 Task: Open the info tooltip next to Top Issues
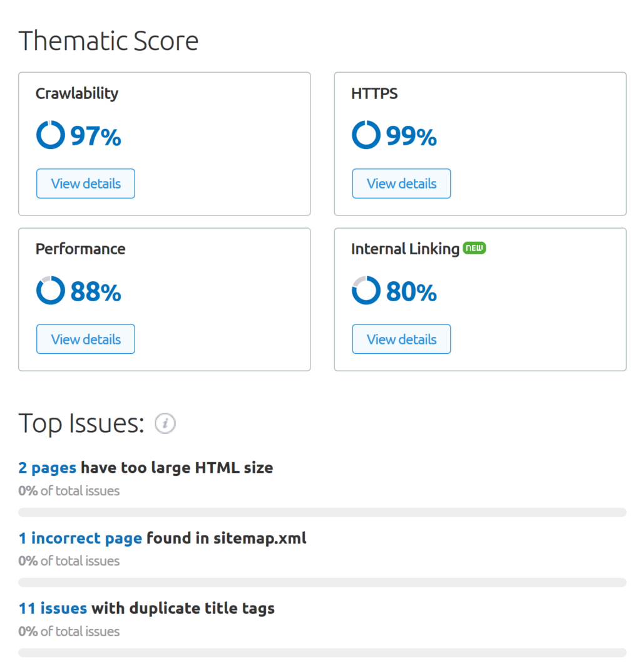pyautogui.click(x=165, y=423)
